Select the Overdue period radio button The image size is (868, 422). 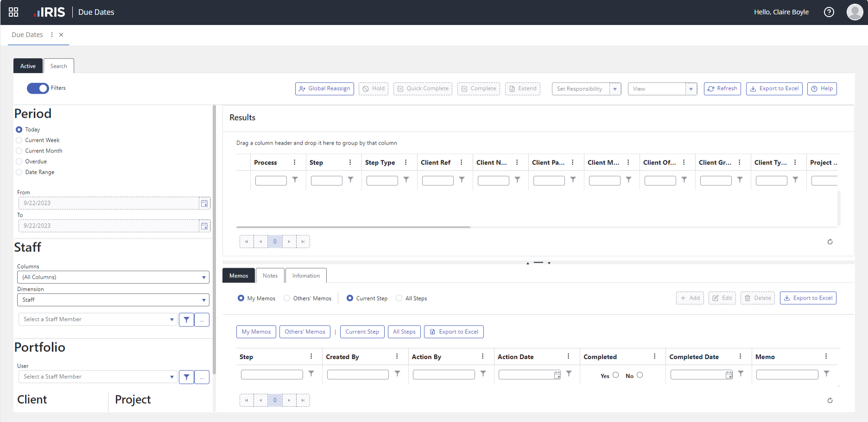click(19, 162)
